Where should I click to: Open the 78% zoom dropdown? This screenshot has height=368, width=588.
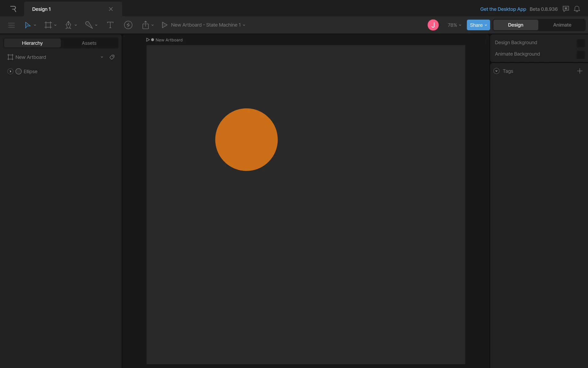tap(454, 25)
